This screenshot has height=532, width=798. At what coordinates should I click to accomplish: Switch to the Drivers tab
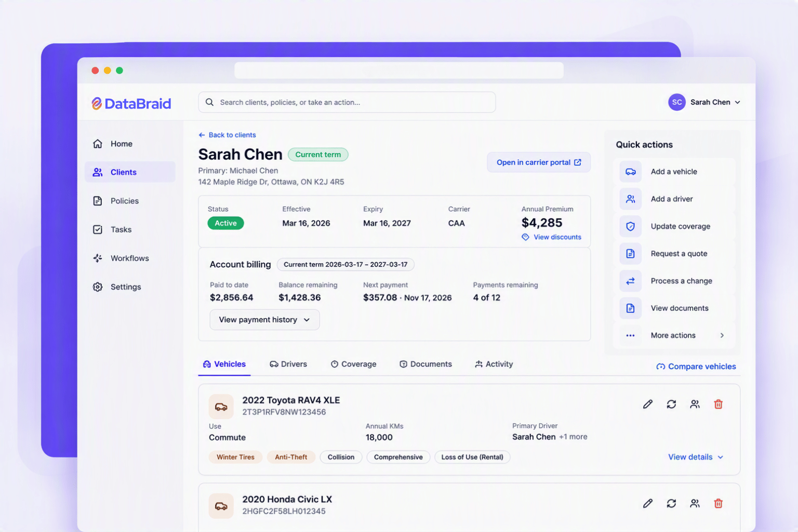tap(288, 364)
